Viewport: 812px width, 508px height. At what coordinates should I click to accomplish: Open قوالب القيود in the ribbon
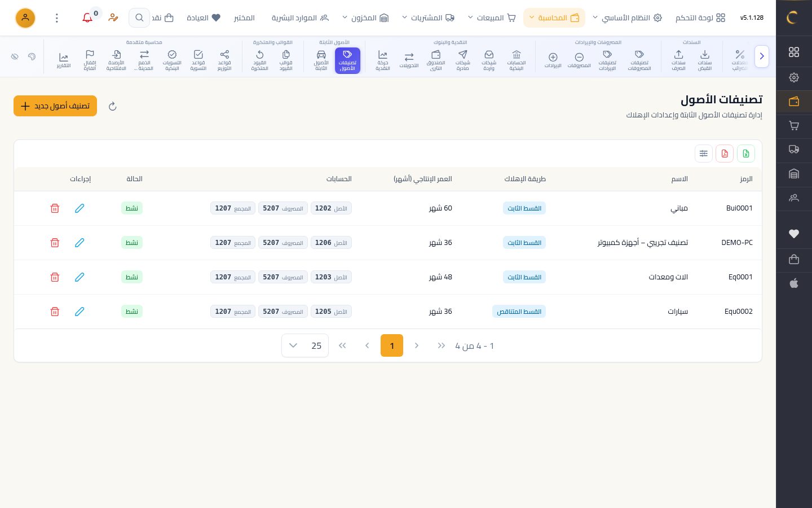(x=286, y=60)
